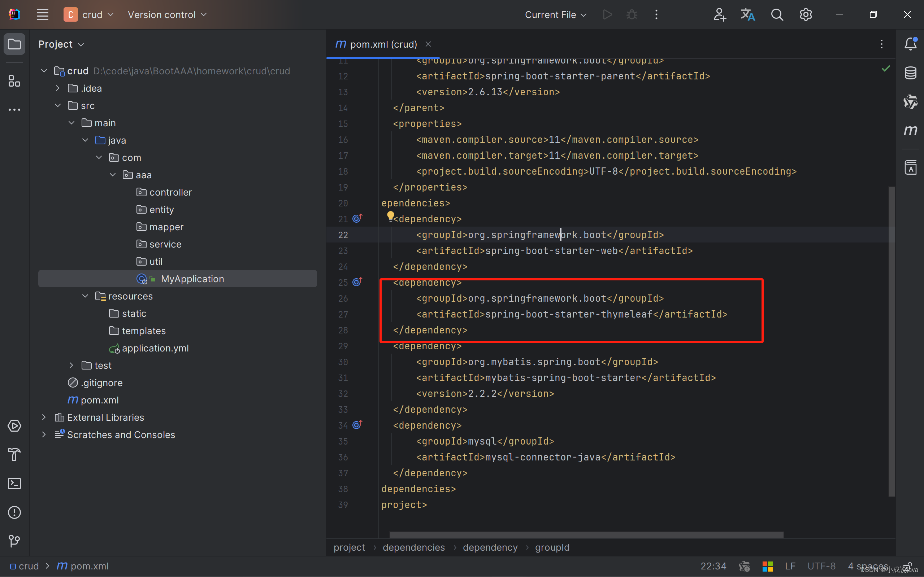Open the Git tool window icon
The height and width of the screenshot is (577, 924).
[x=14, y=541]
